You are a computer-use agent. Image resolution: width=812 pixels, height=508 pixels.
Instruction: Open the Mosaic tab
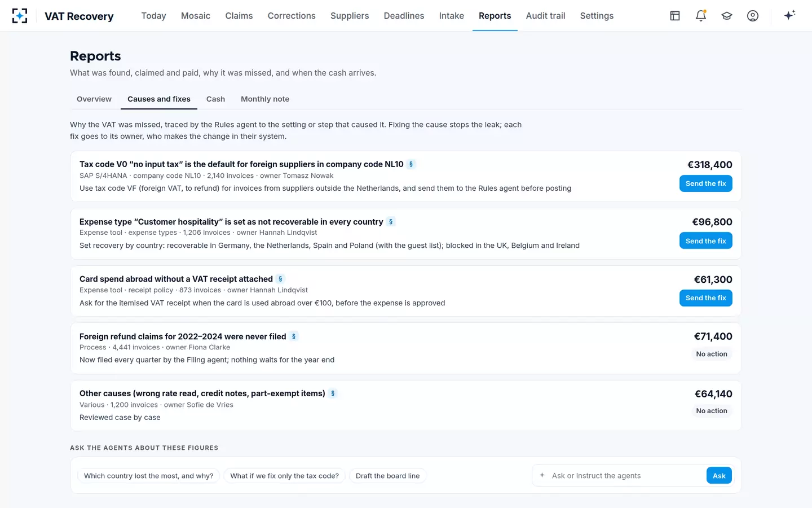pyautogui.click(x=196, y=16)
